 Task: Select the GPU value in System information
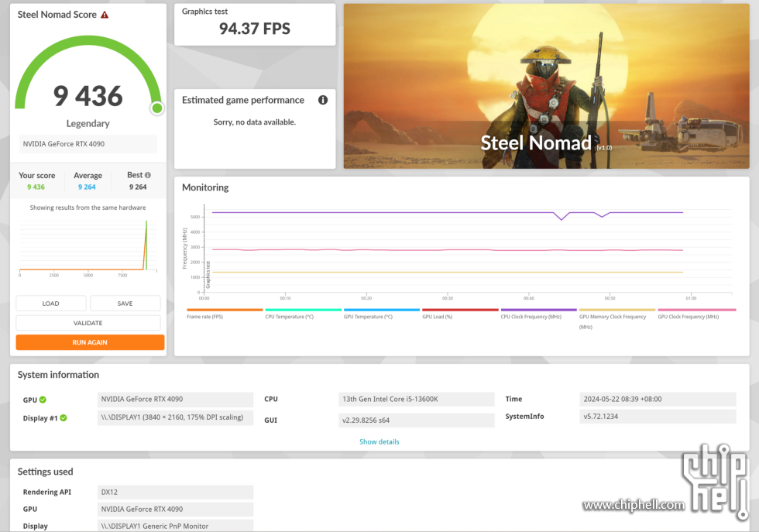tap(175, 400)
